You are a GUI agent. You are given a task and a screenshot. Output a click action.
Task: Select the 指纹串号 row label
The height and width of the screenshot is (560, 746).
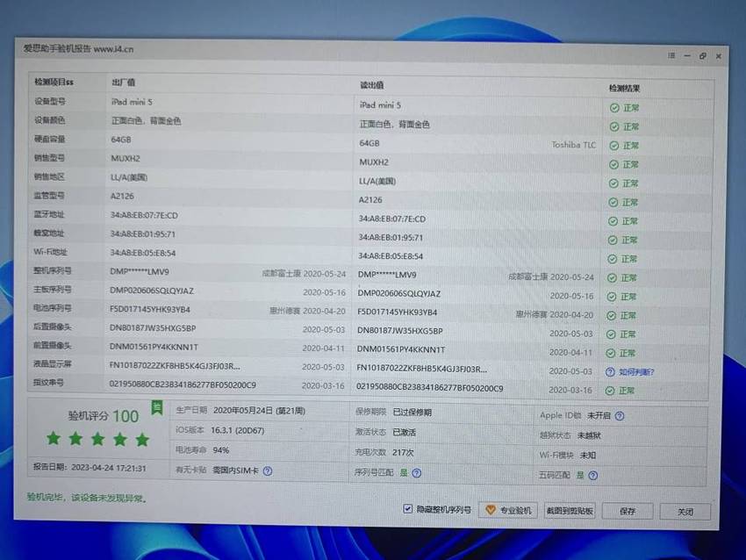48,382
